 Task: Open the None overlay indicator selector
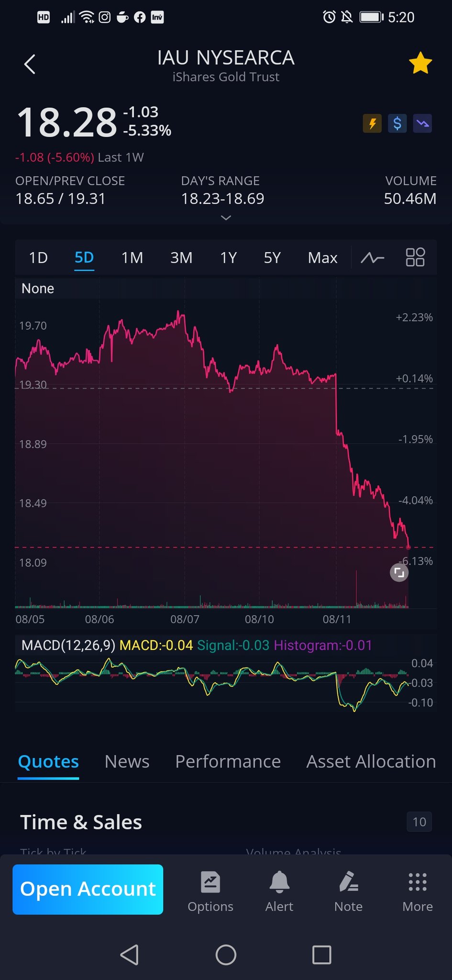pyautogui.click(x=38, y=289)
